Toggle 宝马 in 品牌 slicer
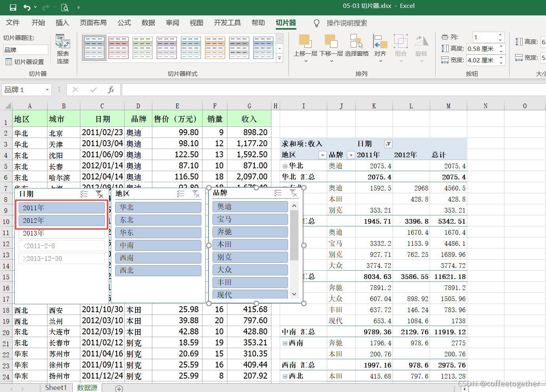Screen dimensions: 546x392 point(250,219)
